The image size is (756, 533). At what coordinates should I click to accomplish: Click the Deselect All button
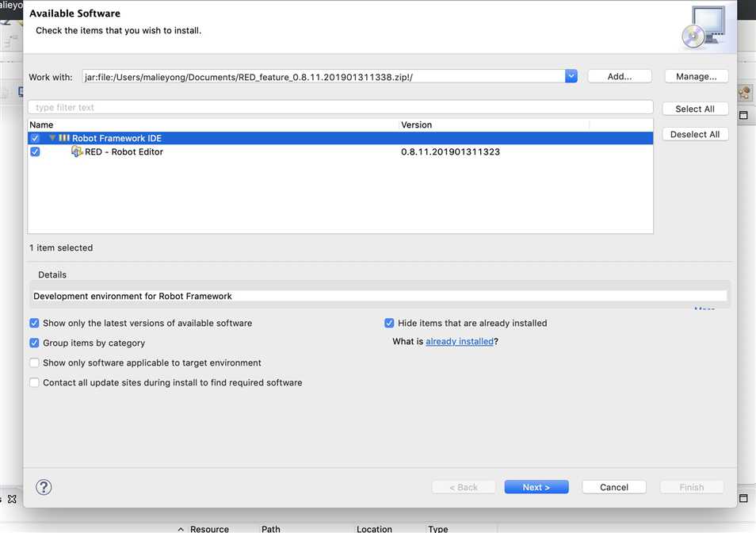click(695, 134)
